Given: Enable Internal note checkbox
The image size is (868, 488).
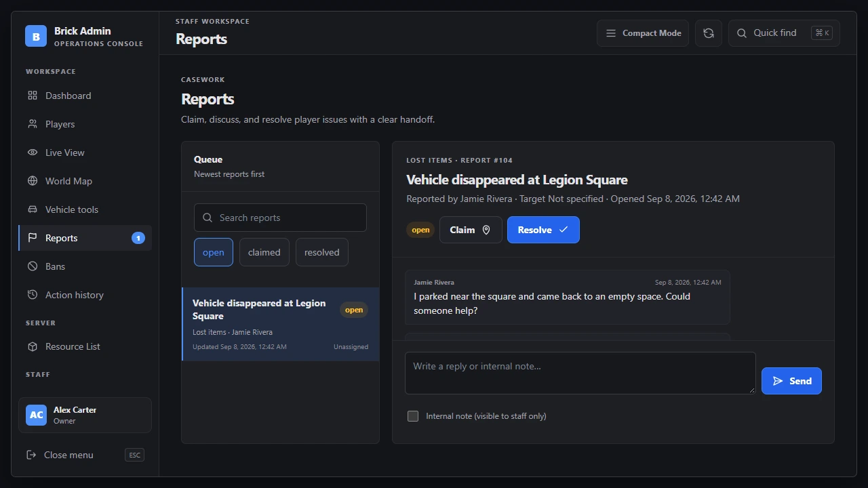Looking at the screenshot, I should [x=413, y=416].
